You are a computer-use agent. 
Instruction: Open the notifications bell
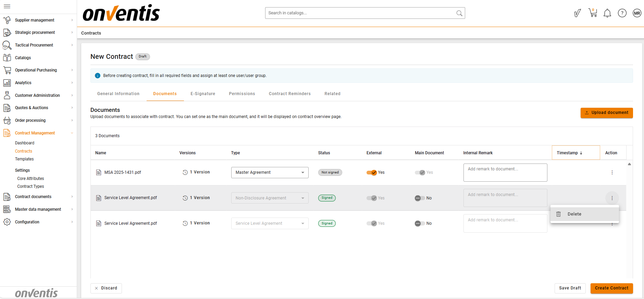[607, 13]
